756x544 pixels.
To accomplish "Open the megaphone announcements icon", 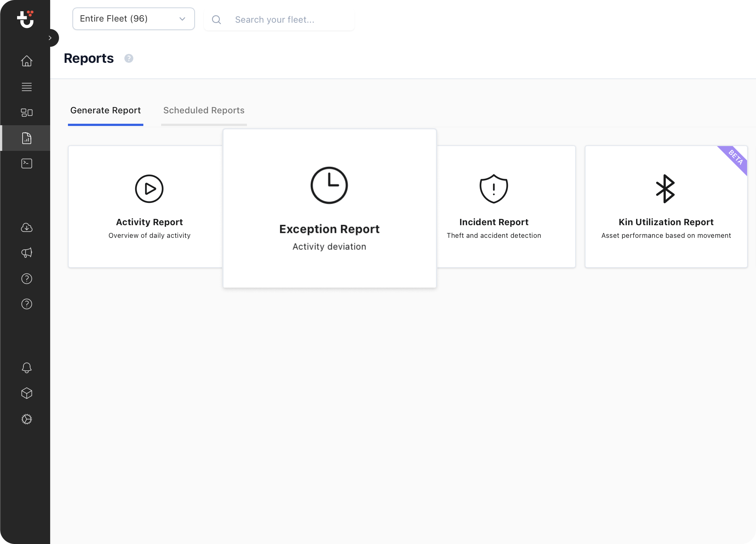I will click(26, 253).
